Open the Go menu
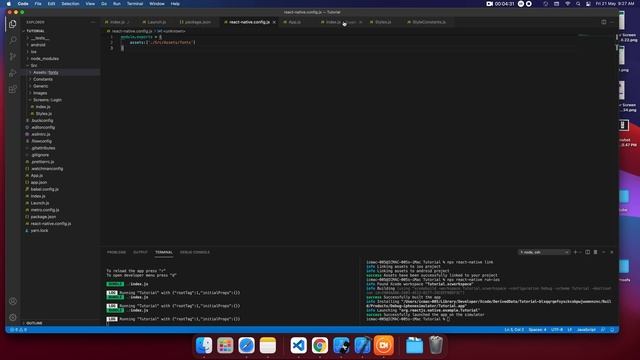640x360 pixels. pos(104,4)
